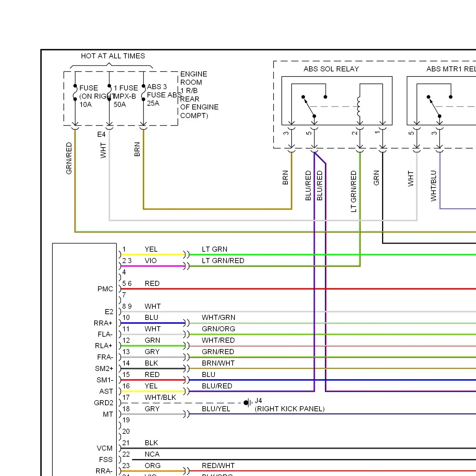This screenshot has height=476, width=476.
Task: Select the "BLU/YEL" wire label
Action: (216, 409)
